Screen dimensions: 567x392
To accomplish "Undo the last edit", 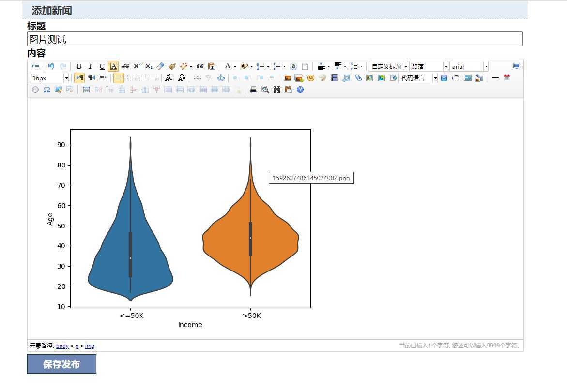I will pos(51,66).
